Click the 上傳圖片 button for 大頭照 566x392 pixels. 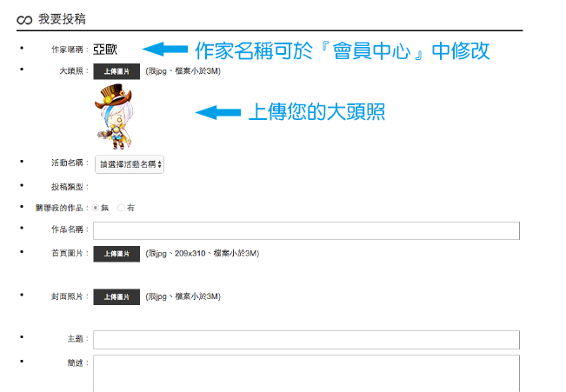point(117,71)
